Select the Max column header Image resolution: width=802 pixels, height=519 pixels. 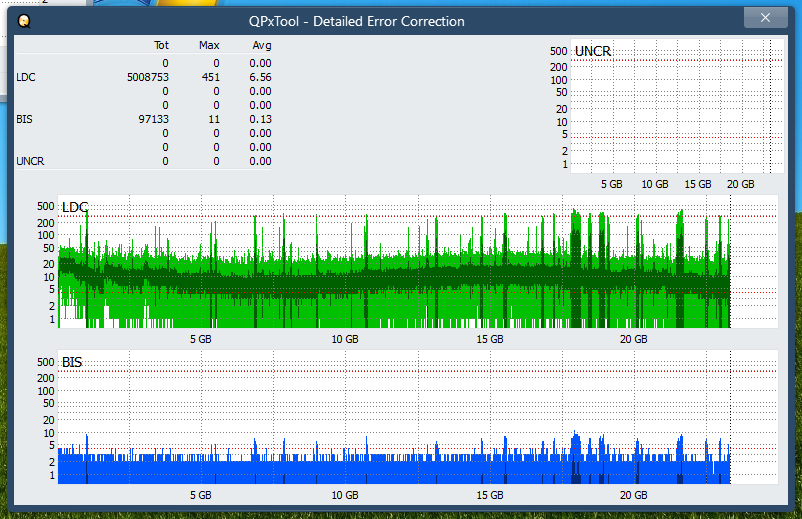[209, 46]
